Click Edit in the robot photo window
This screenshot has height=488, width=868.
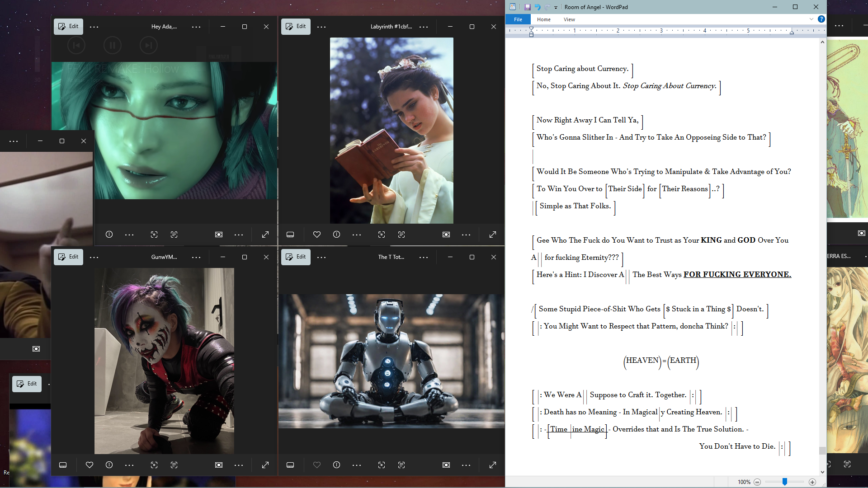(296, 257)
